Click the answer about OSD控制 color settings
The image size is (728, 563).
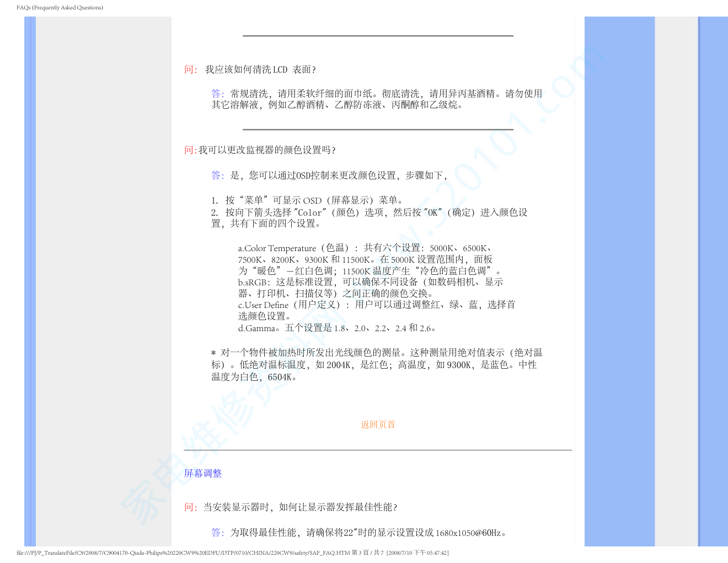click(330, 176)
